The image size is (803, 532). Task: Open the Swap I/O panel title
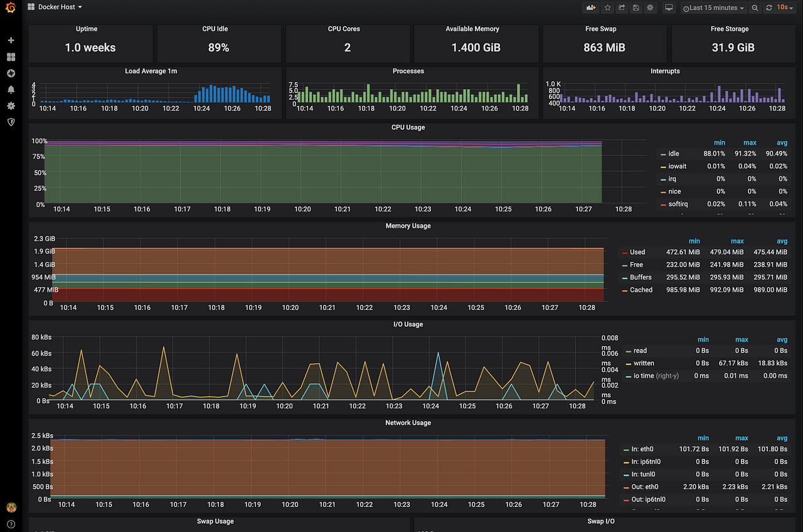tap(601, 521)
